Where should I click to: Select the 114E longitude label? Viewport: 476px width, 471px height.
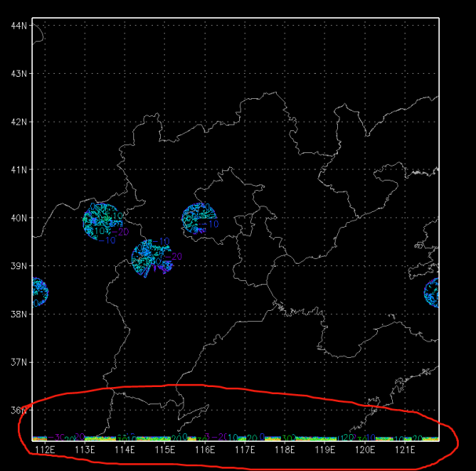point(125,450)
